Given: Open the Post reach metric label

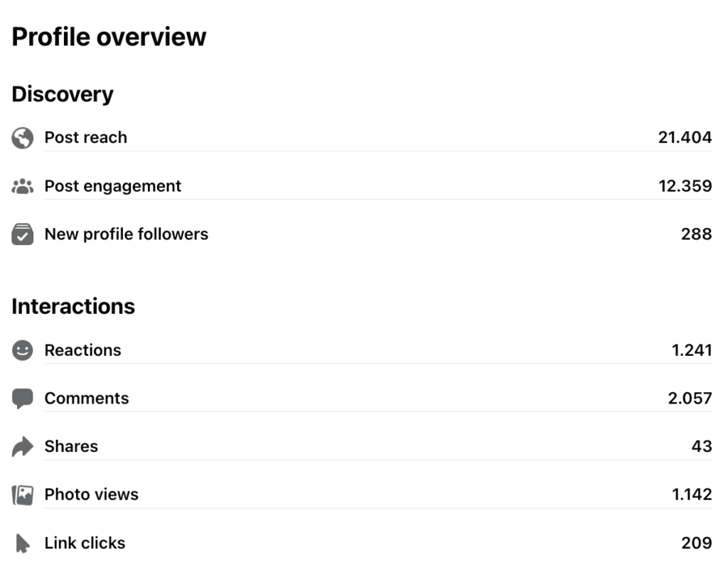Looking at the screenshot, I should pos(86,137).
